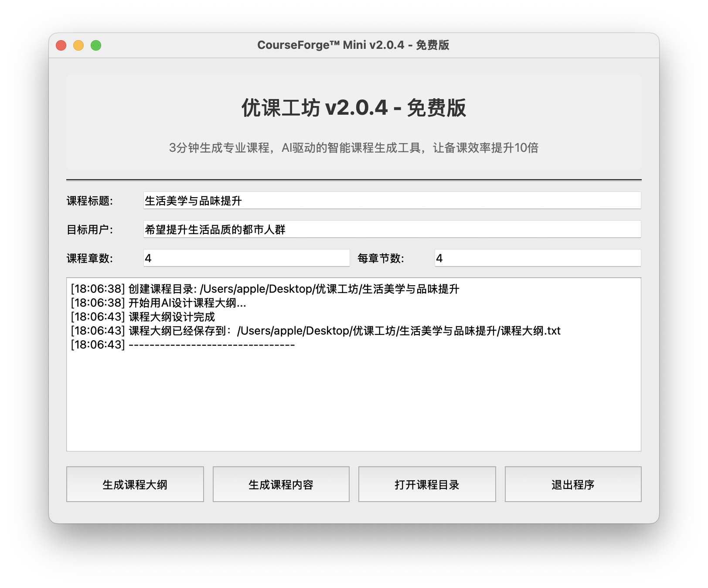The width and height of the screenshot is (708, 588).
Task: Quit using the 退出程序 button
Action: click(x=573, y=484)
